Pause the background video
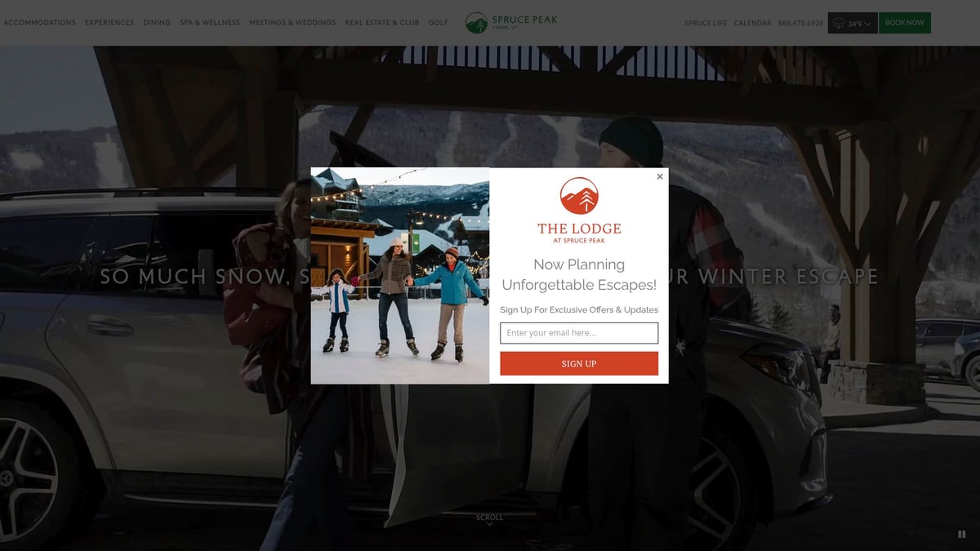980x551 pixels. (x=961, y=535)
